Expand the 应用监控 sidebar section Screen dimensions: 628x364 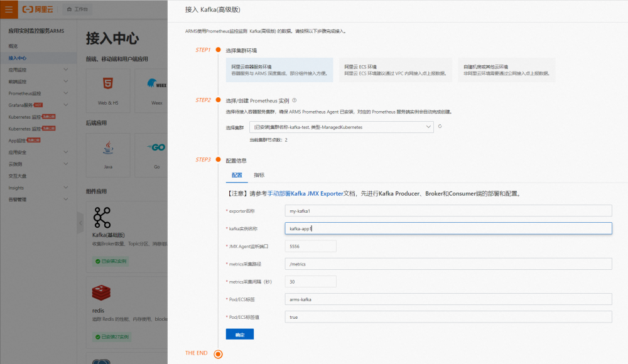point(66,70)
